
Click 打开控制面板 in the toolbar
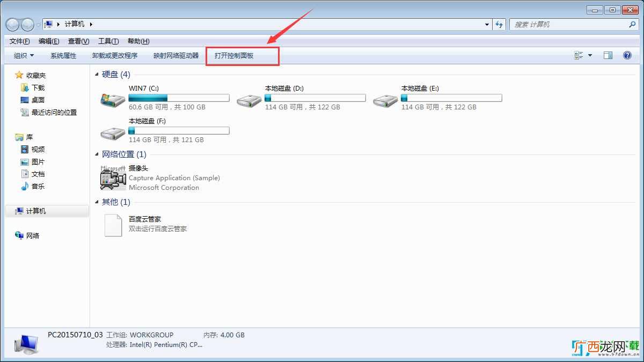(234, 55)
